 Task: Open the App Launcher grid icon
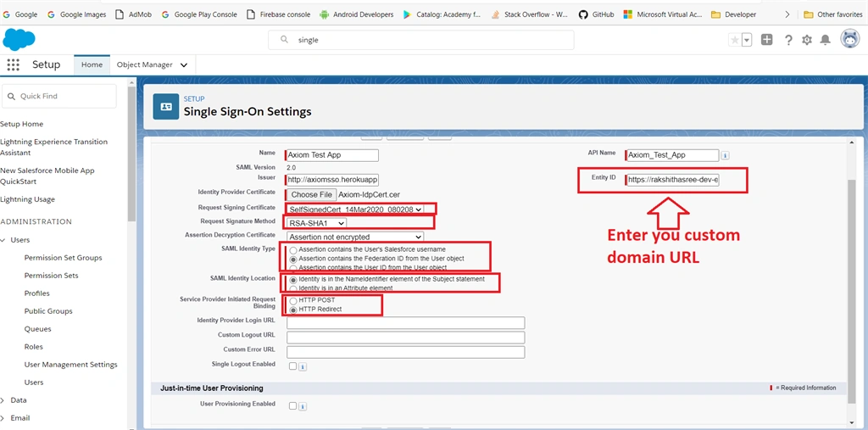pos(14,64)
